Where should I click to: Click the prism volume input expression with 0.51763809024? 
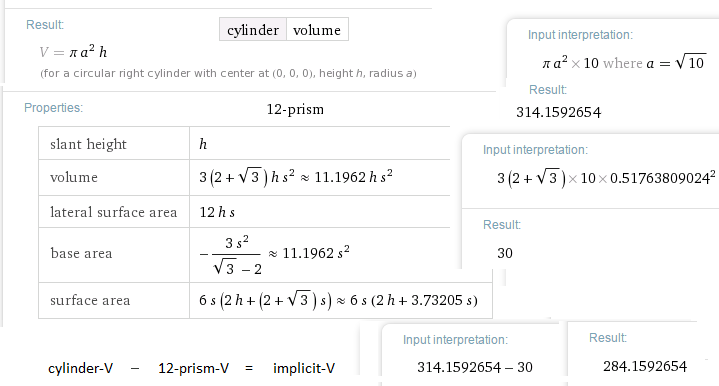(x=606, y=178)
